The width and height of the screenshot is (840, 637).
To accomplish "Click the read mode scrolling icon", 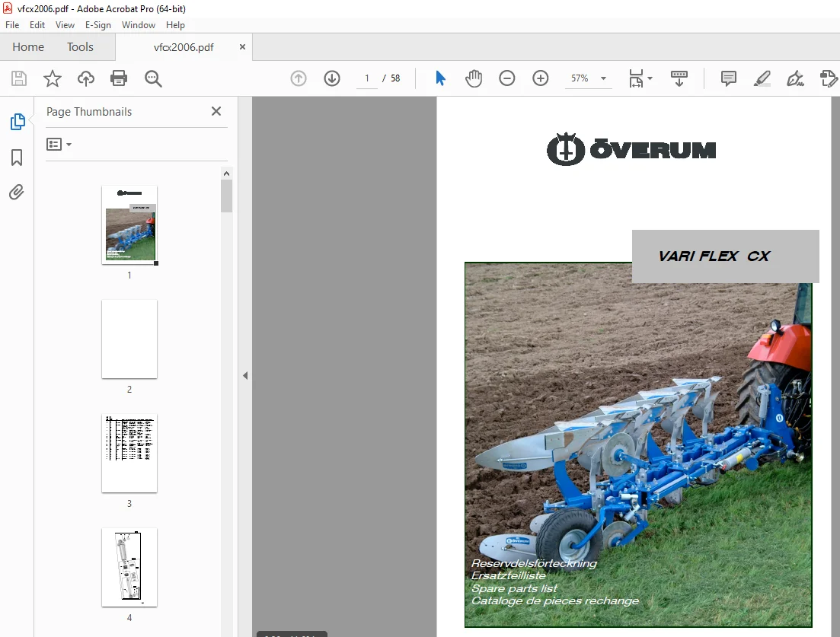I will (x=679, y=78).
